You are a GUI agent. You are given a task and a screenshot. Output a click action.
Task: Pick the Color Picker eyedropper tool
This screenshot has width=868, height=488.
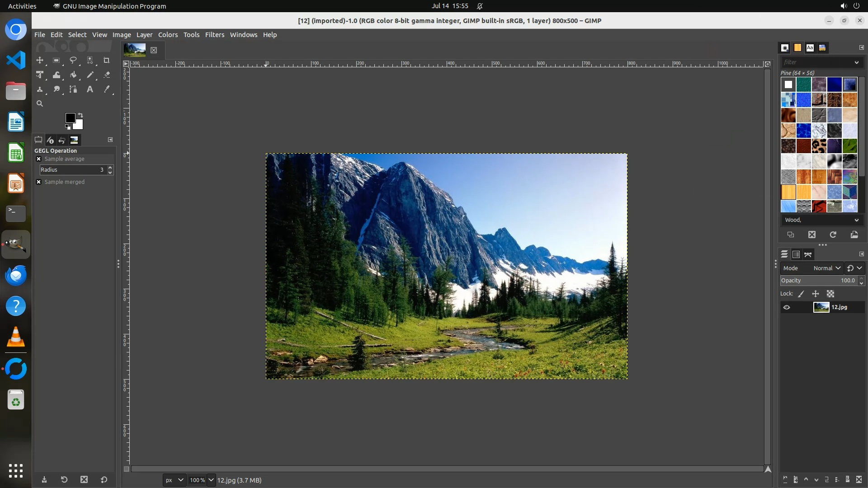(x=107, y=89)
